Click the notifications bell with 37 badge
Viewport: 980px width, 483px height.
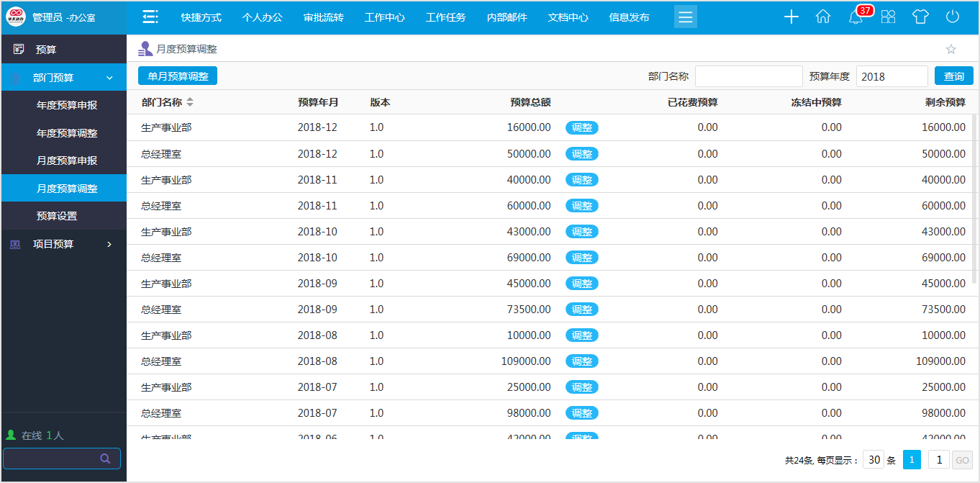click(856, 17)
